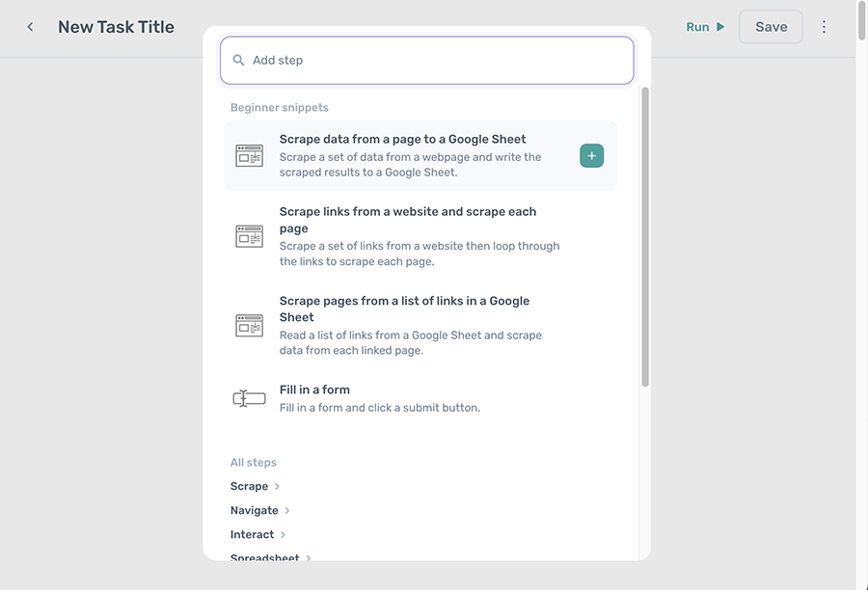Screen dimensions: 868x590
Task: Click the form icon beside 'Fill in a form'
Action: point(249,397)
